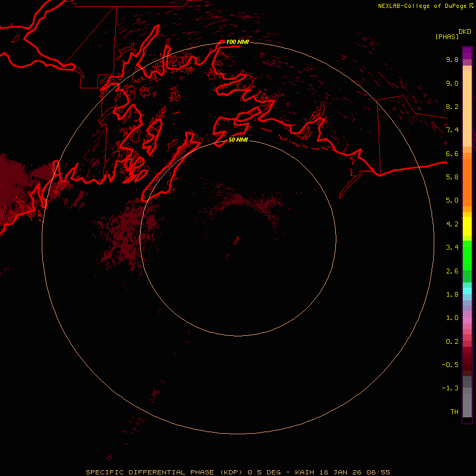Click the 2.6 scale value
The width and height of the screenshot is (476, 476).
[x=452, y=271]
